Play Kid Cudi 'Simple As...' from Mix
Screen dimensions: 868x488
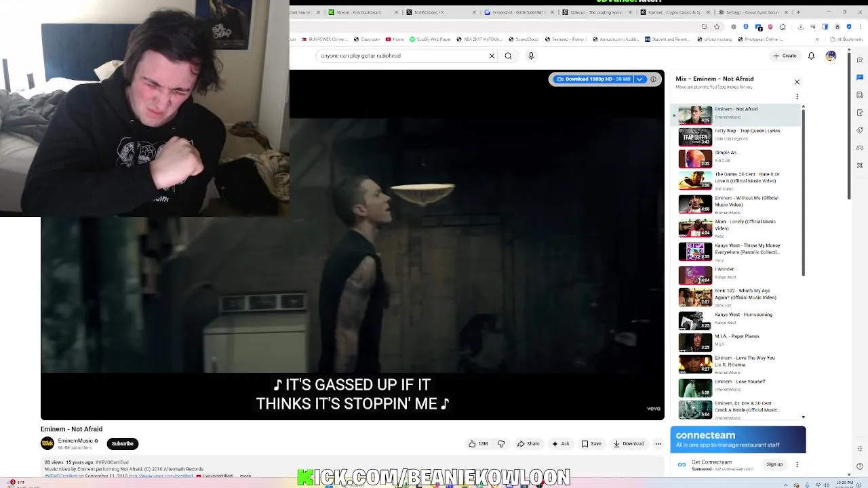point(736,157)
